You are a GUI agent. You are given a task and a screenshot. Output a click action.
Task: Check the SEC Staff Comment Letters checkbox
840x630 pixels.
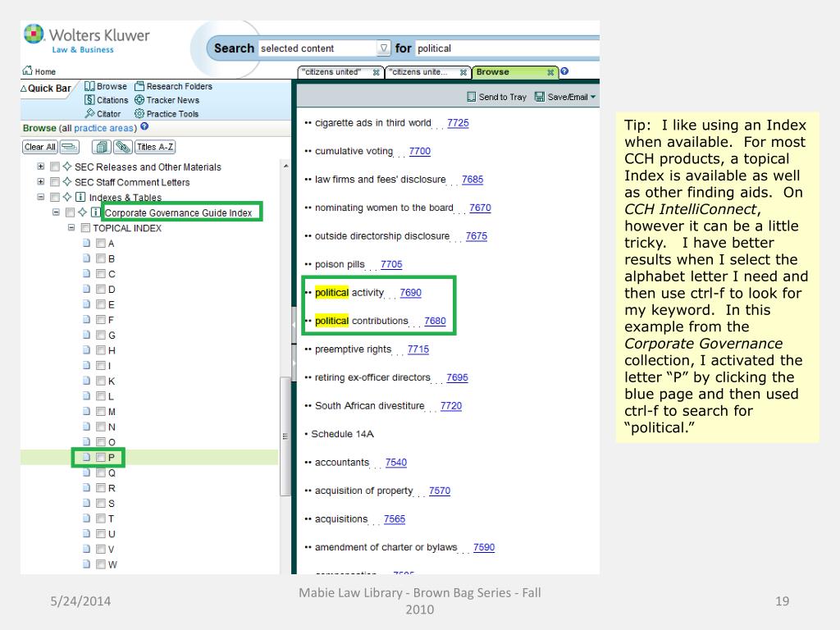55,181
